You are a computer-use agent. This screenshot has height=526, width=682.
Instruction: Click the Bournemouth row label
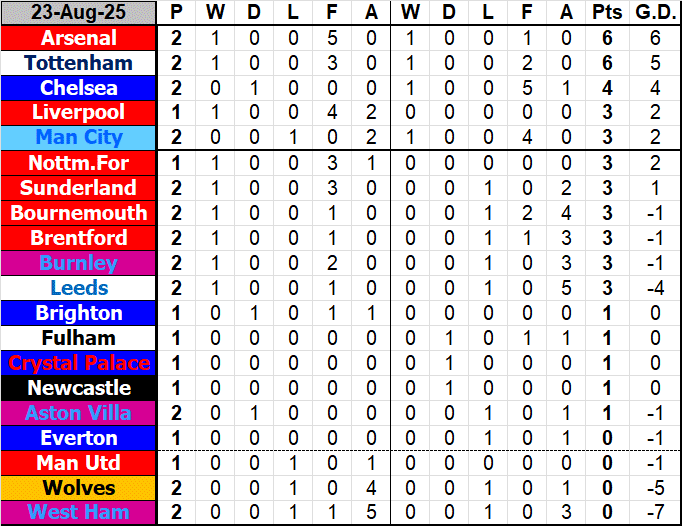79,213
